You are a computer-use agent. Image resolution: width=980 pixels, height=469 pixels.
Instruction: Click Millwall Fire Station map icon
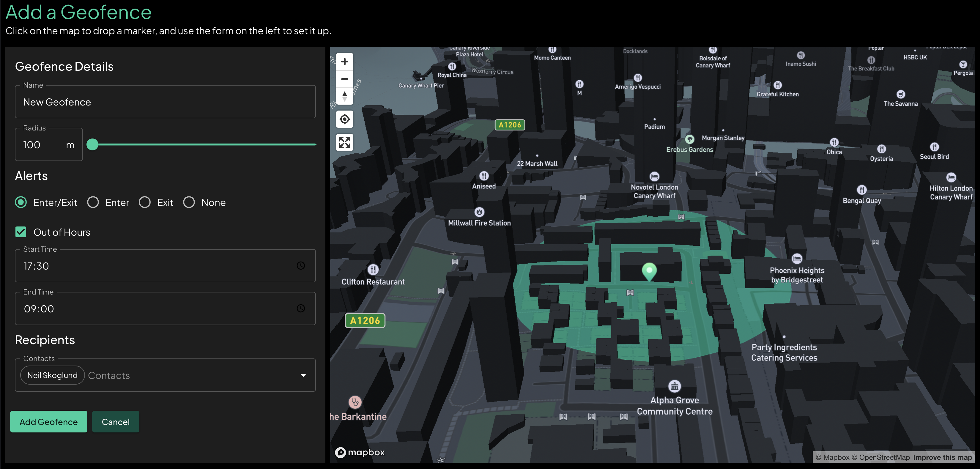click(x=479, y=212)
